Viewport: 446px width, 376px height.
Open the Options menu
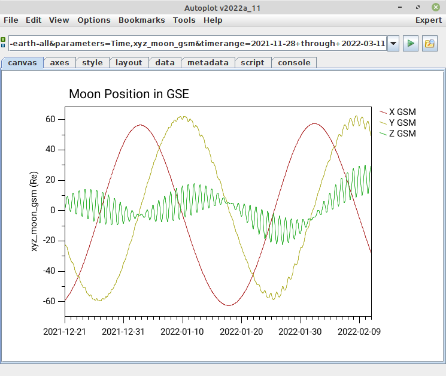94,20
